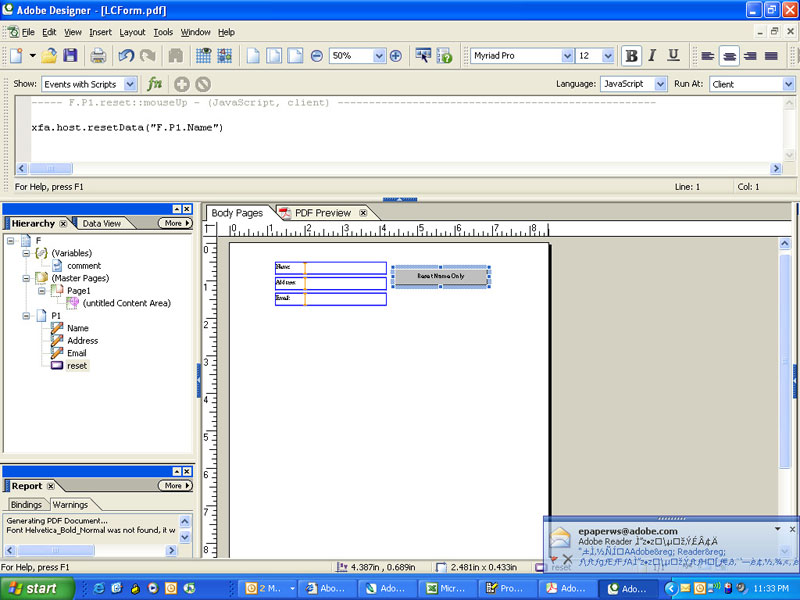Open a file with the folder icon
Screen dimensions: 800x600
(x=49, y=56)
